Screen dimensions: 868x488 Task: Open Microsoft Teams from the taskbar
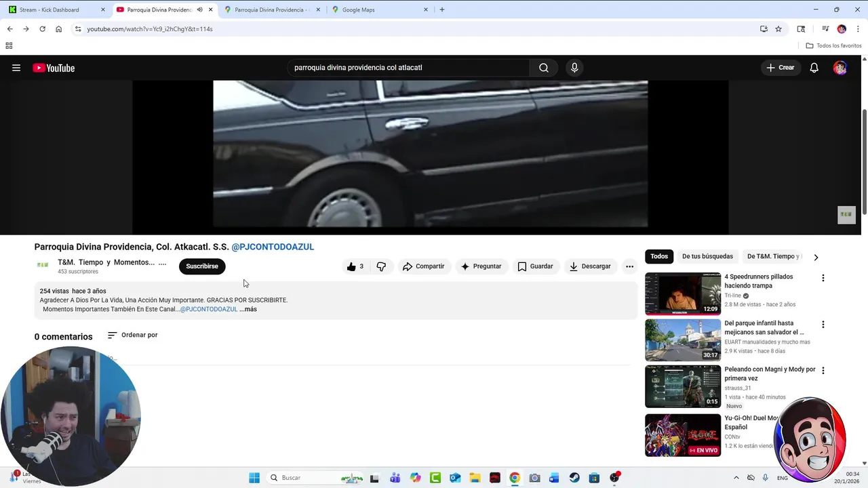(x=395, y=478)
